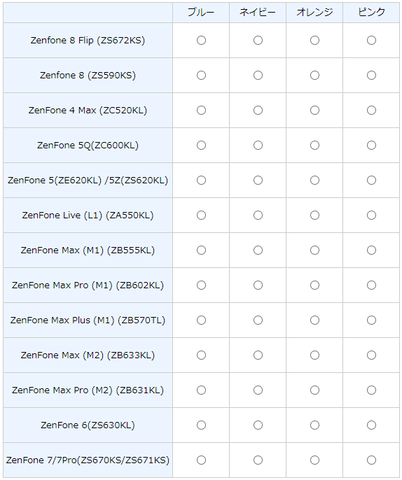This screenshot has width=402, height=480.
Task: Select orange circle for ZenFone Max (M1)
Action: pos(315,250)
